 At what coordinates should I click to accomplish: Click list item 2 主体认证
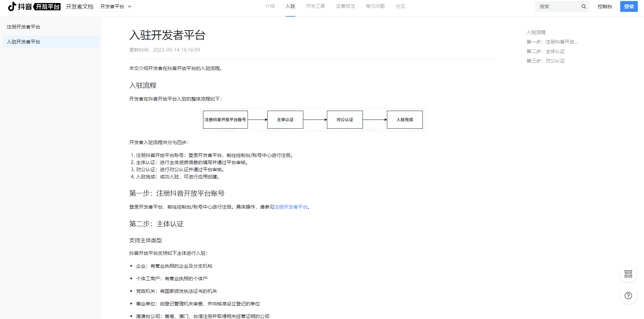[193, 162]
